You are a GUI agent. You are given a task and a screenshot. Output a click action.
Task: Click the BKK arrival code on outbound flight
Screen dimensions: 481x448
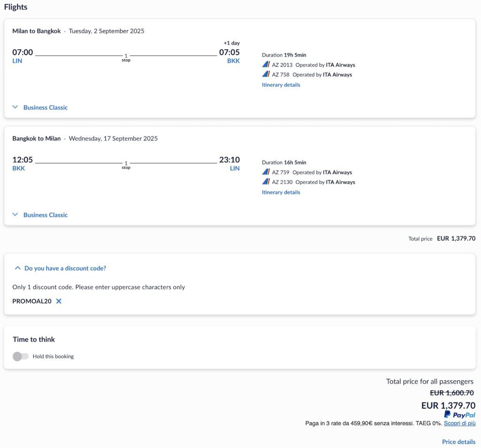233,61
